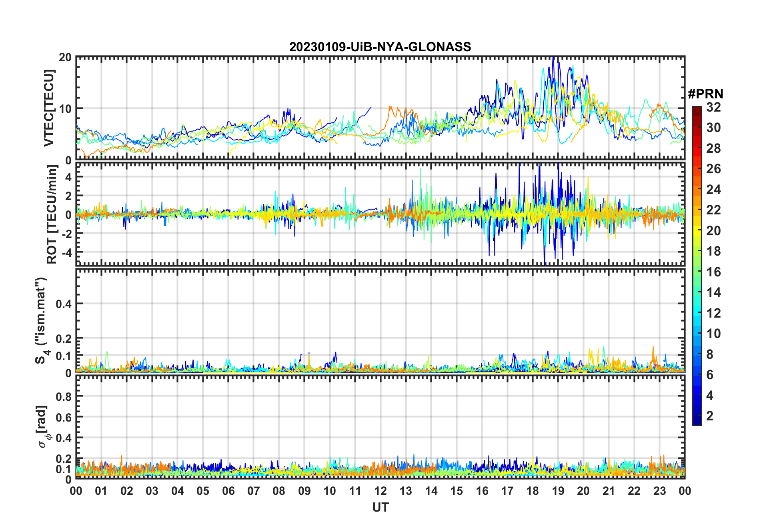Click colorbar tick label 10
Image resolution: width=761 pixels, height=532 pixels.
coord(713,334)
